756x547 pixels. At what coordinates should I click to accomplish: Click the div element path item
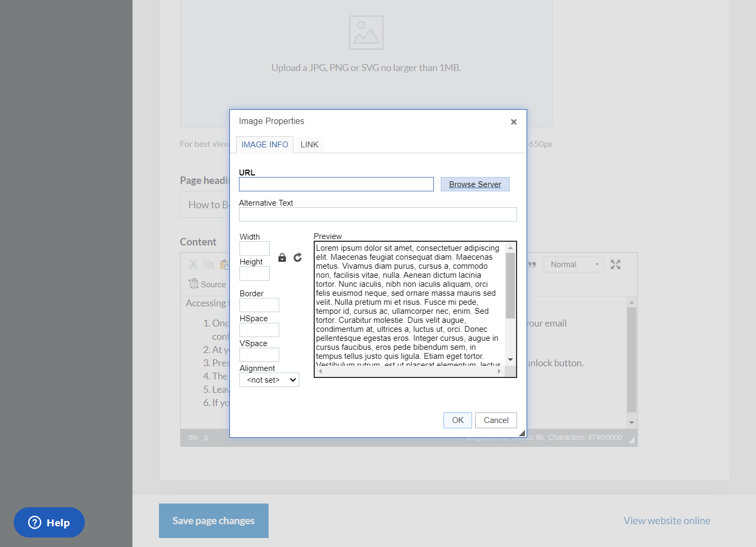click(x=193, y=438)
